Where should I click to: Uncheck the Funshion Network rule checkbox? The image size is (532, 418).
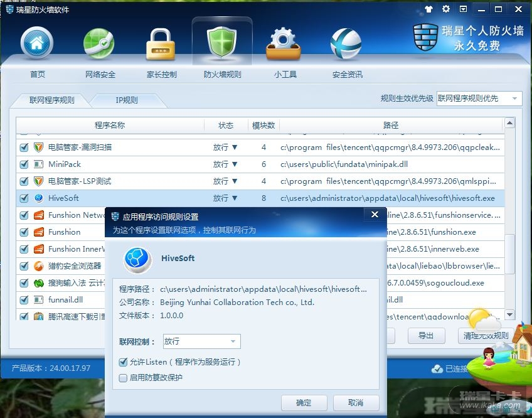click(x=24, y=215)
